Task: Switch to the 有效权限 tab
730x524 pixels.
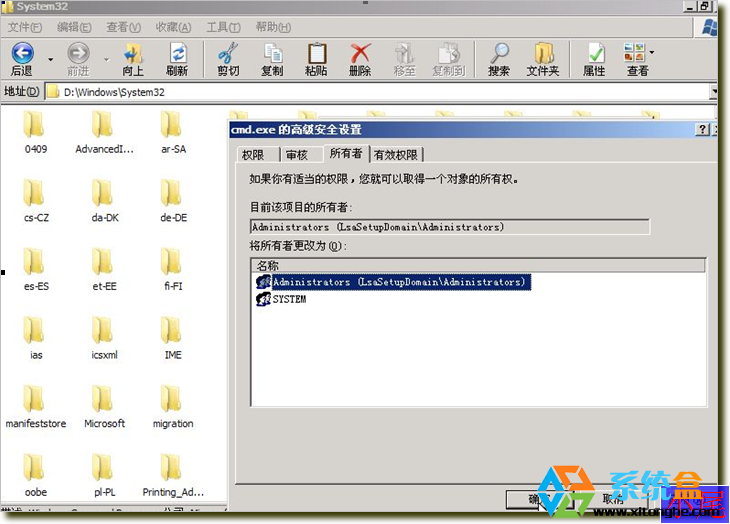Action: pyautogui.click(x=396, y=155)
